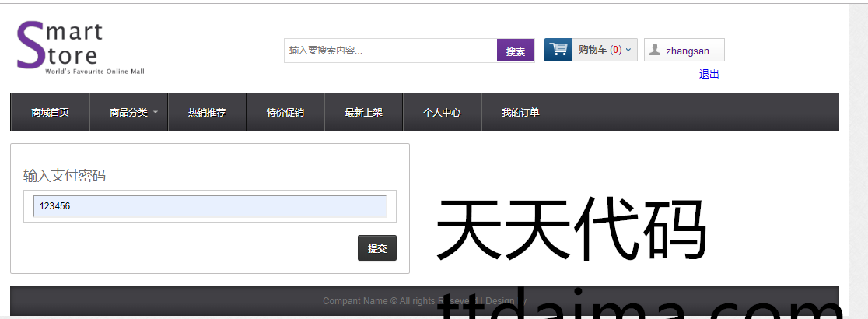
Task: Go to 热销推荐 in the navigation bar
Action: point(207,113)
